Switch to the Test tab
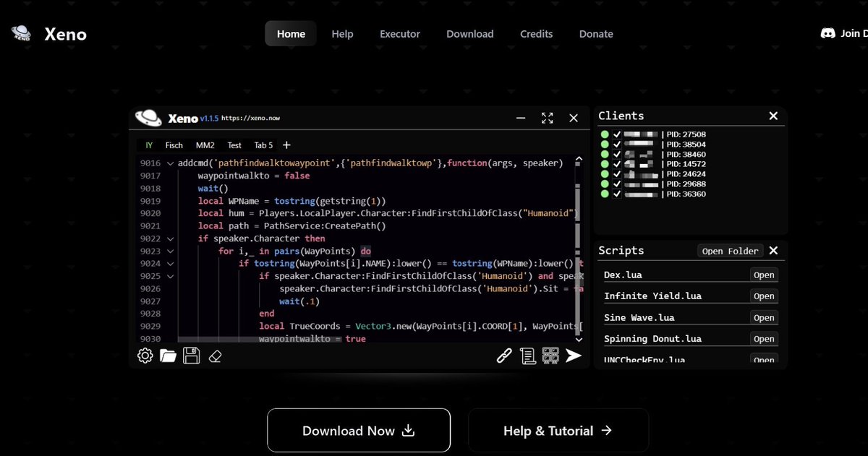868x456 pixels. pyautogui.click(x=234, y=145)
